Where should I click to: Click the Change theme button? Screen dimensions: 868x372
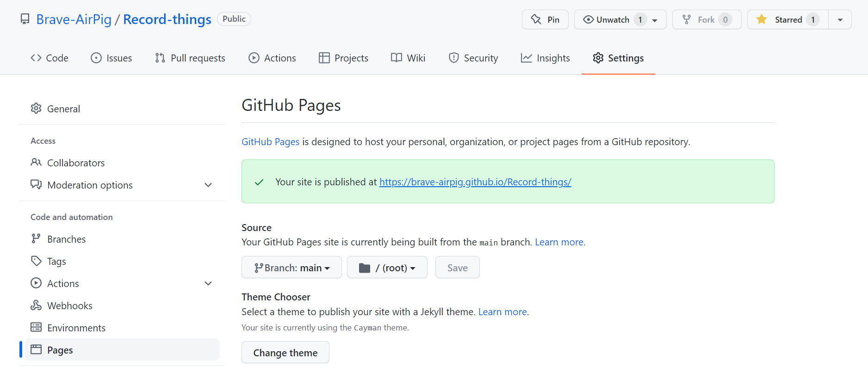[285, 353]
